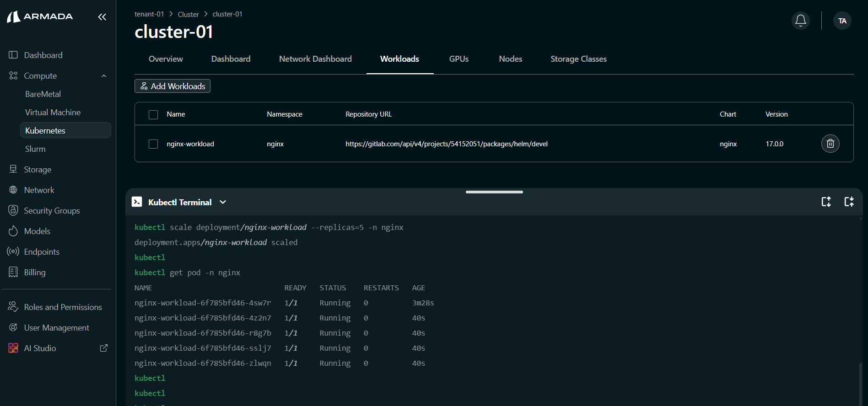Click the Network globe icon
The height and width of the screenshot is (406, 868).
pyautogui.click(x=13, y=190)
